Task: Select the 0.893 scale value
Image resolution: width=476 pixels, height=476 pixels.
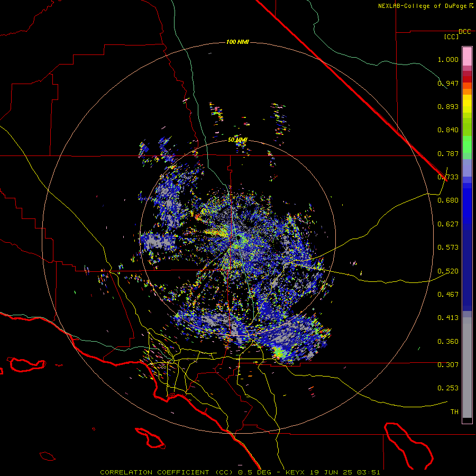Action: point(448,106)
